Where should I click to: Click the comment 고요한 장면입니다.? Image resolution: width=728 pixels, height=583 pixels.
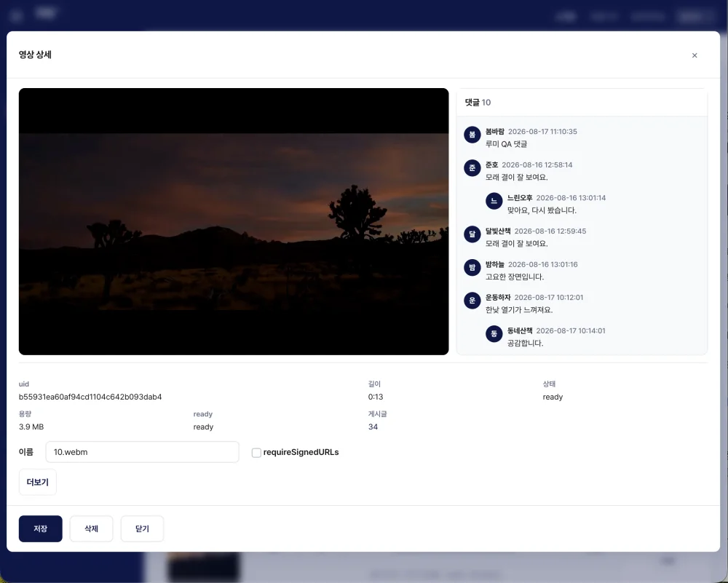coord(515,277)
